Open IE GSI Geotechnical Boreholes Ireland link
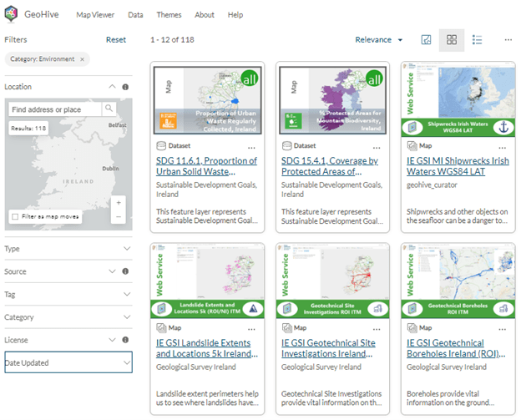Image resolution: width=521 pixels, height=420 pixels. coord(456,348)
